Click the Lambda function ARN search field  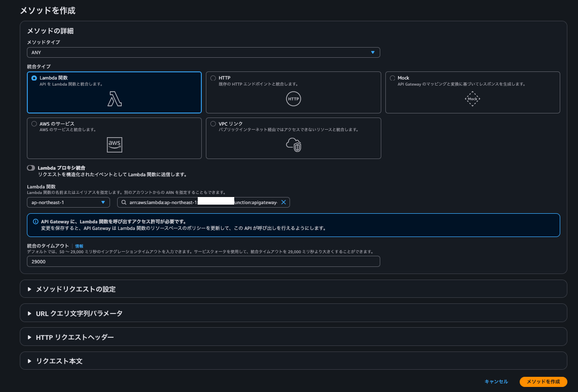pos(203,203)
